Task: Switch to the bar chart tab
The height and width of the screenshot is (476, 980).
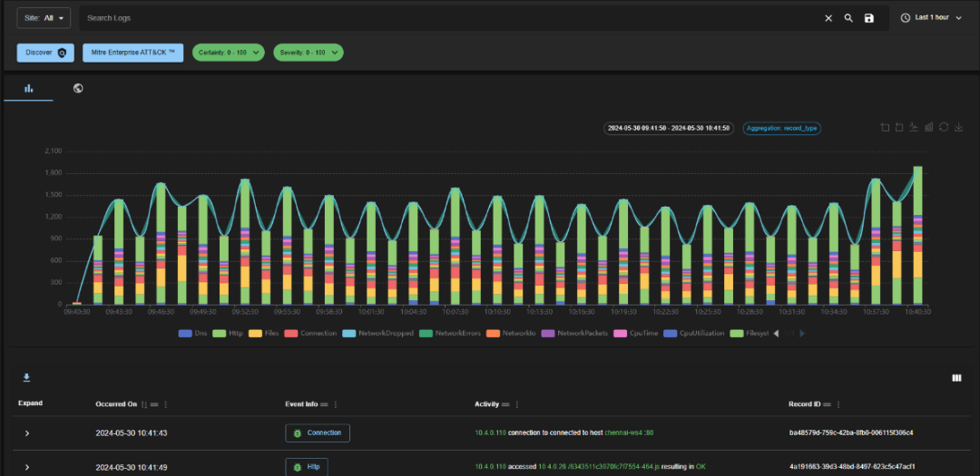Action: (x=28, y=89)
